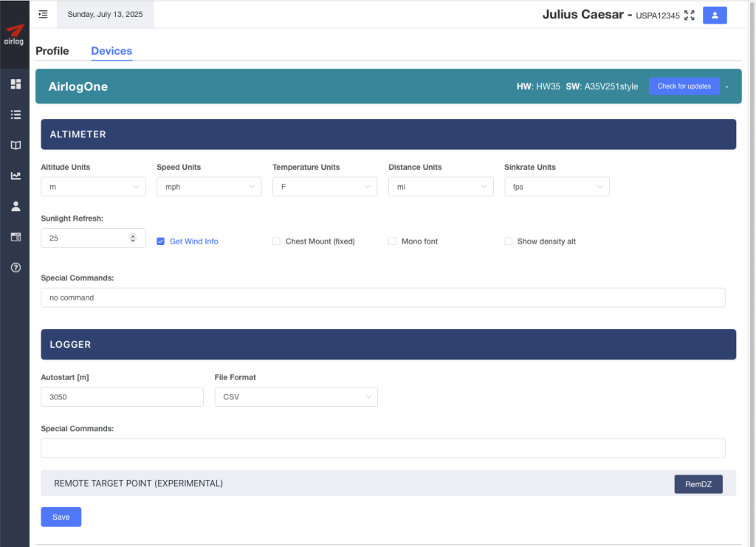Open the logbook icon in sidebar
The height and width of the screenshot is (547, 756).
click(x=15, y=145)
